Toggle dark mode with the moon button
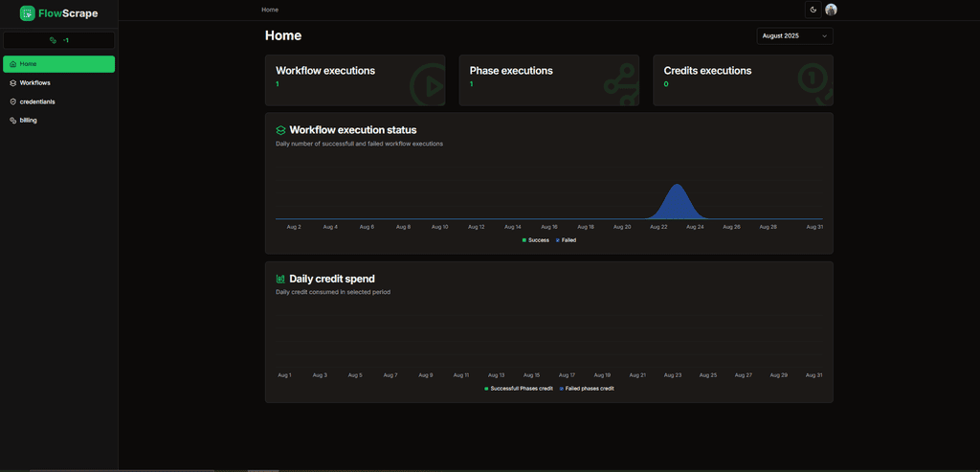Screen dimensions: 980x472 [x=813, y=10]
